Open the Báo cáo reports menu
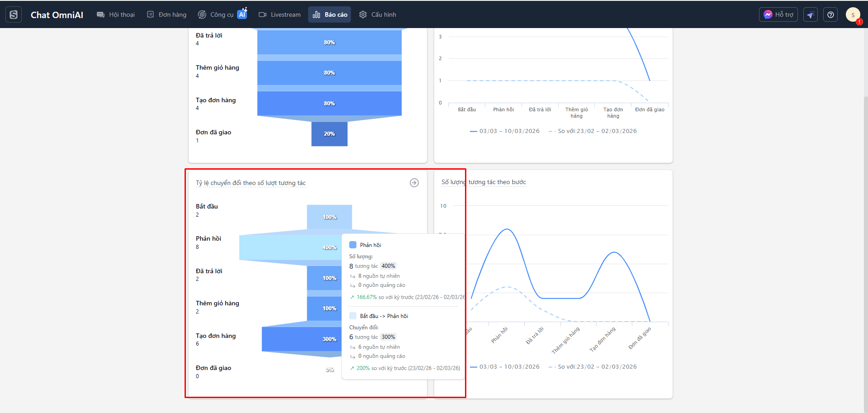The image size is (868, 413). (x=330, y=14)
